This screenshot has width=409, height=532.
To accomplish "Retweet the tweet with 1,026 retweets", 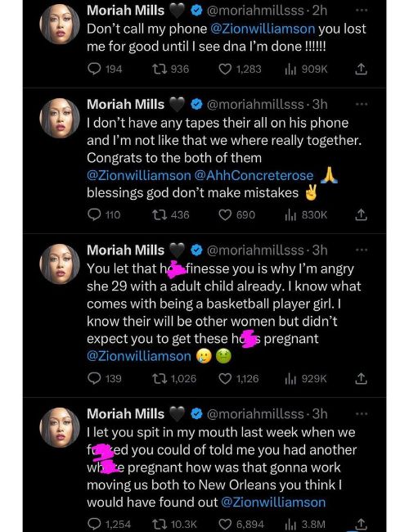I will [x=174, y=379].
